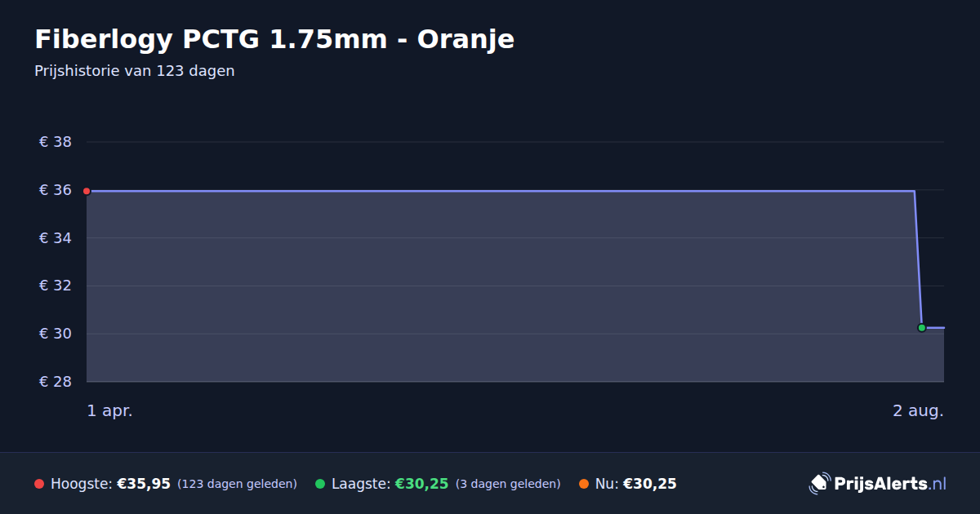This screenshot has width=980, height=514.
Task: Click the € 38 axis label
Action: click(56, 142)
